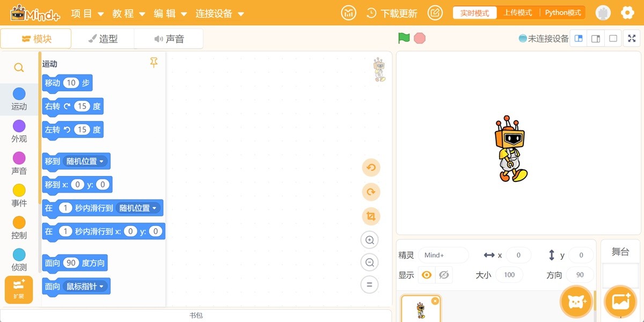
Task: Enter fullscreen stage view
Action: [632, 38]
